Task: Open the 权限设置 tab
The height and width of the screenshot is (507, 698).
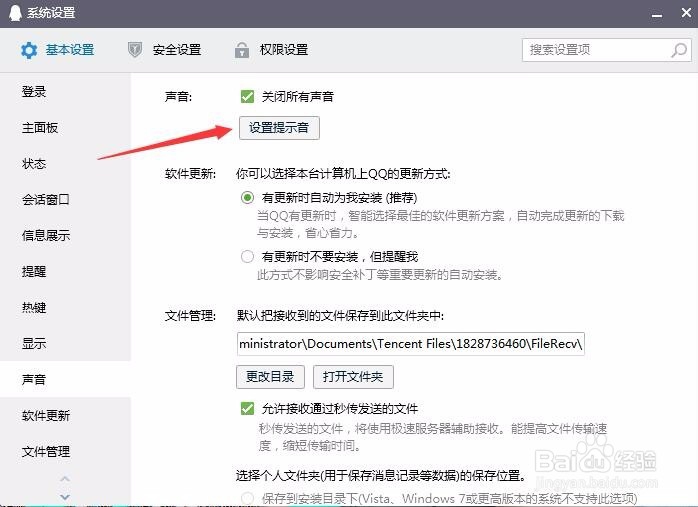Action: (272, 50)
